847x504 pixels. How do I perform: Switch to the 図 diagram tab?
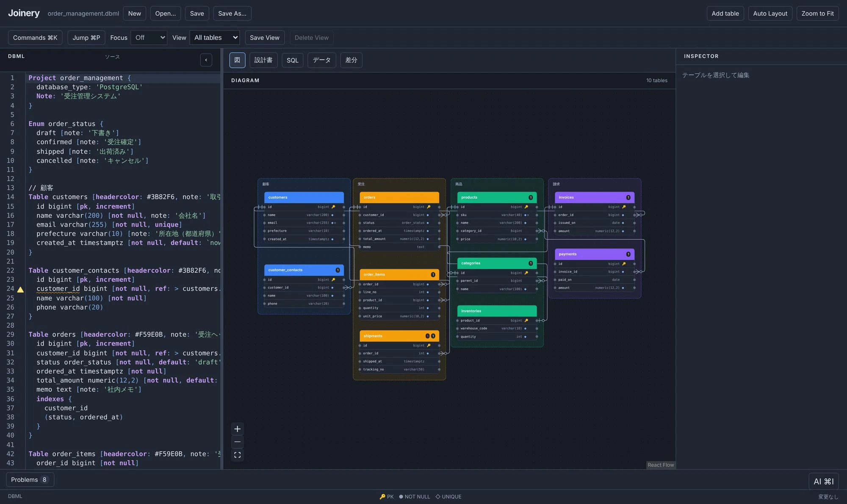(x=237, y=60)
